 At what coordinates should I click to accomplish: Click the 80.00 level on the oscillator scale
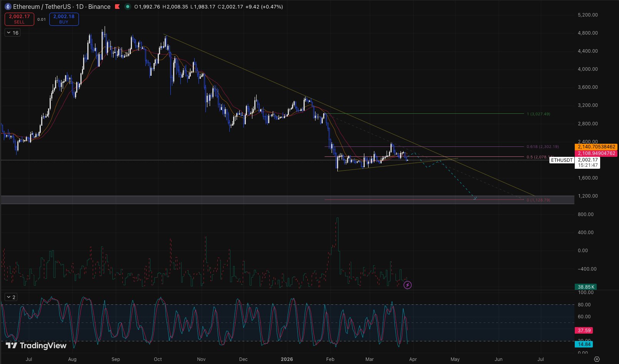(x=584, y=305)
